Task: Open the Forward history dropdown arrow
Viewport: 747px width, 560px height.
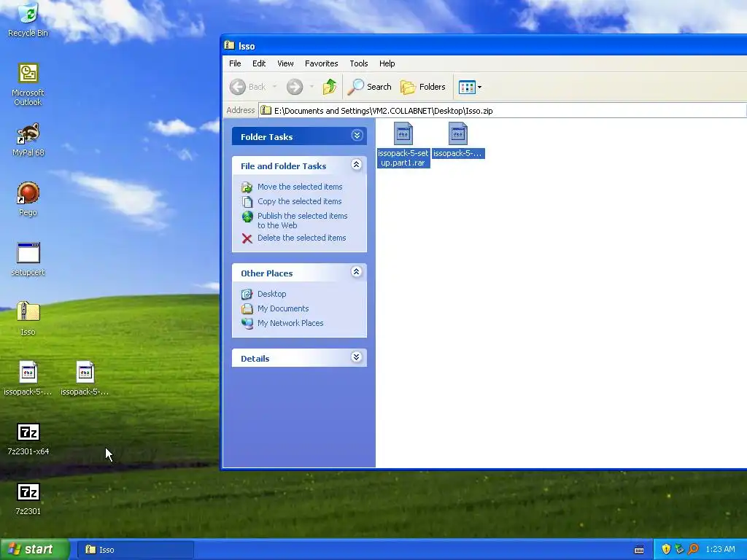Action: (311, 87)
